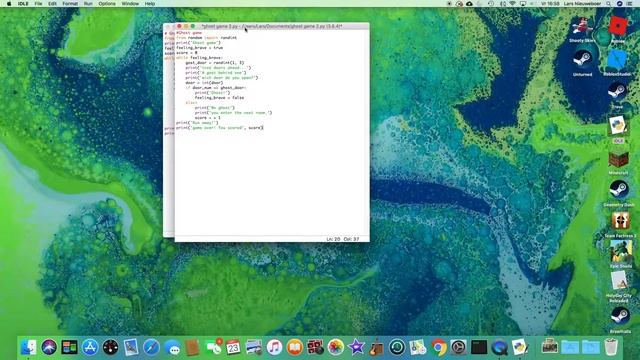Viewport: 640px width, 360px height.
Task: Open Terminal in the Dock
Action: (x=479, y=347)
